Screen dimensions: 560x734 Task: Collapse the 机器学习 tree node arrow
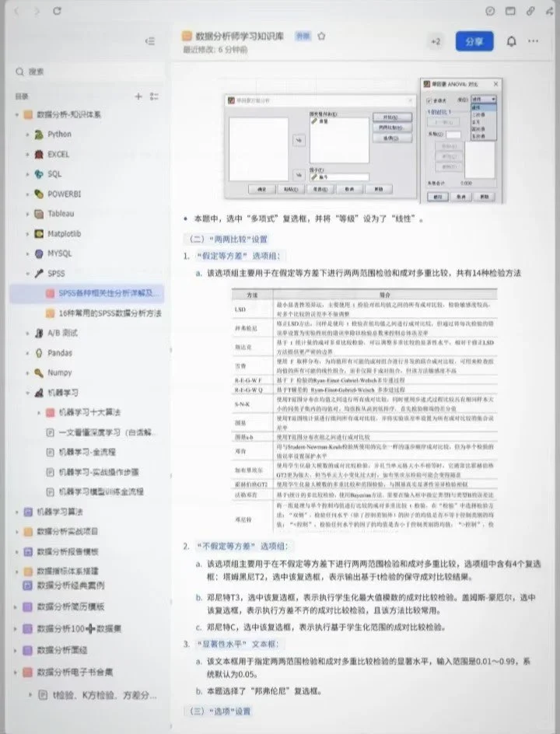pos(28,393)
